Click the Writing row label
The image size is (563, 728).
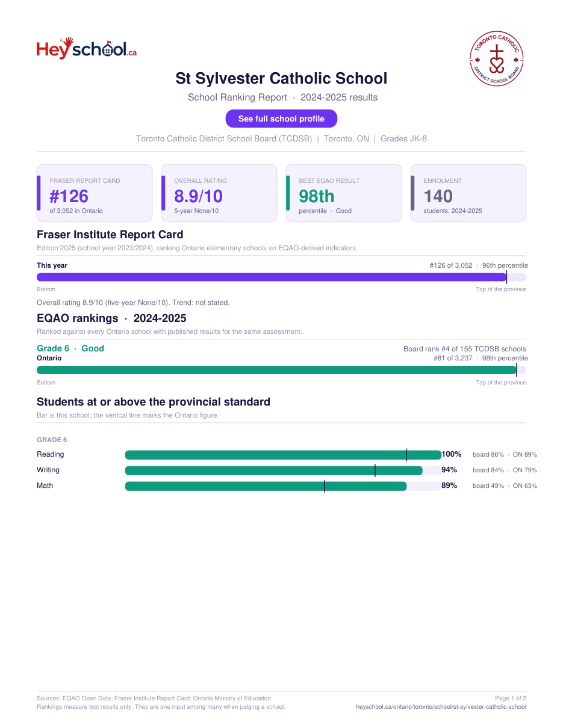tap(48, 470)
